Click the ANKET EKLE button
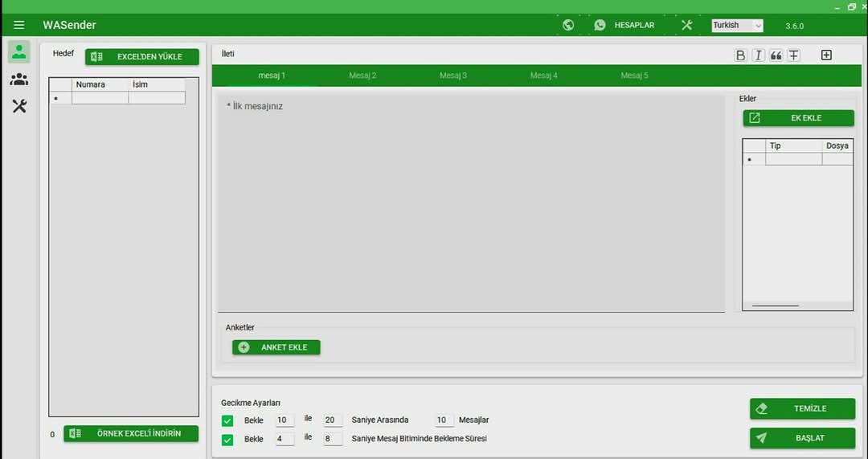 pos(276,347)
